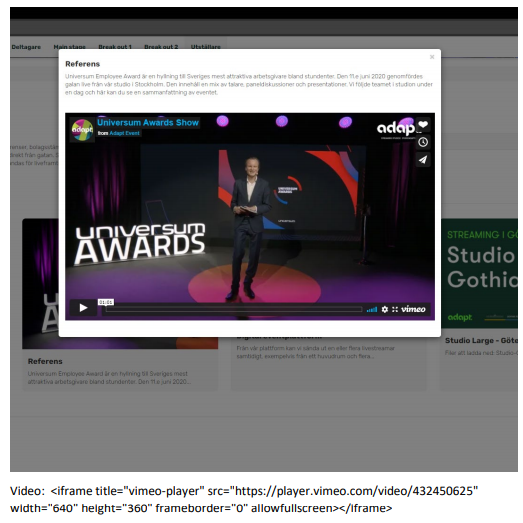Open the Adapt Event uploader link
523x523 pixels.
pos(124,133)
